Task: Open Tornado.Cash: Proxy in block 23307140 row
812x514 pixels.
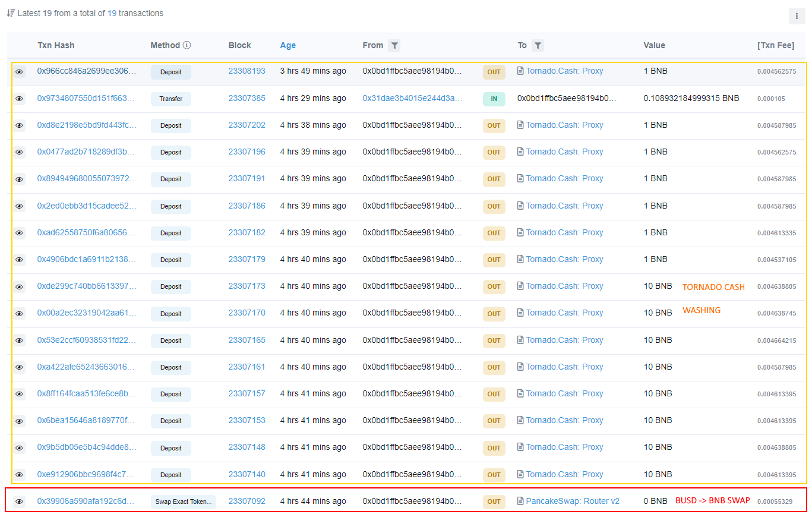Action: pyautogui.click(x=564, y=474)
